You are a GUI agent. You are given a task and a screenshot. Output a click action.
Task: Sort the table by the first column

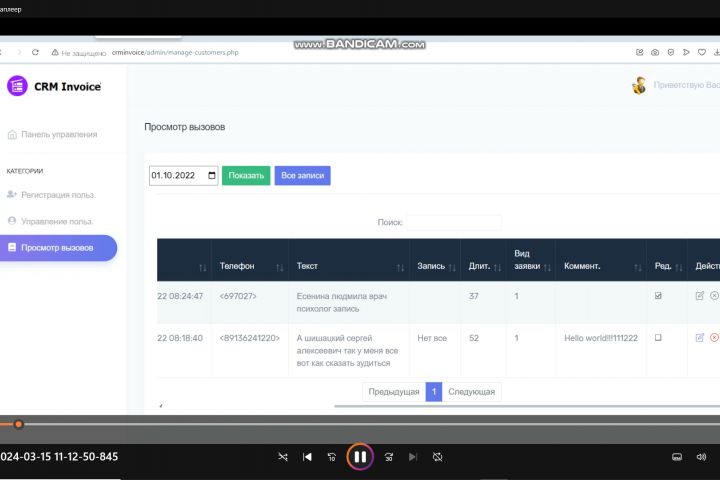[x=184, y=260]
